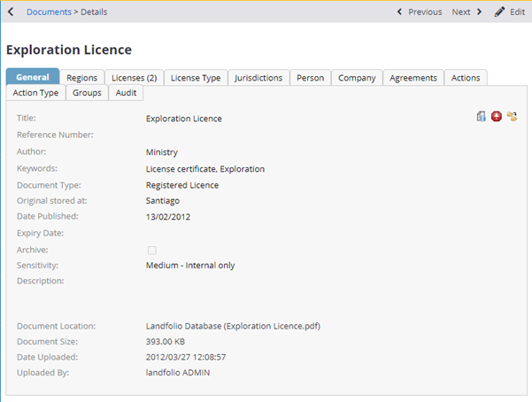Click the Description label
The height and width of the screenshot is (402, 532).
tap(41, 281)
